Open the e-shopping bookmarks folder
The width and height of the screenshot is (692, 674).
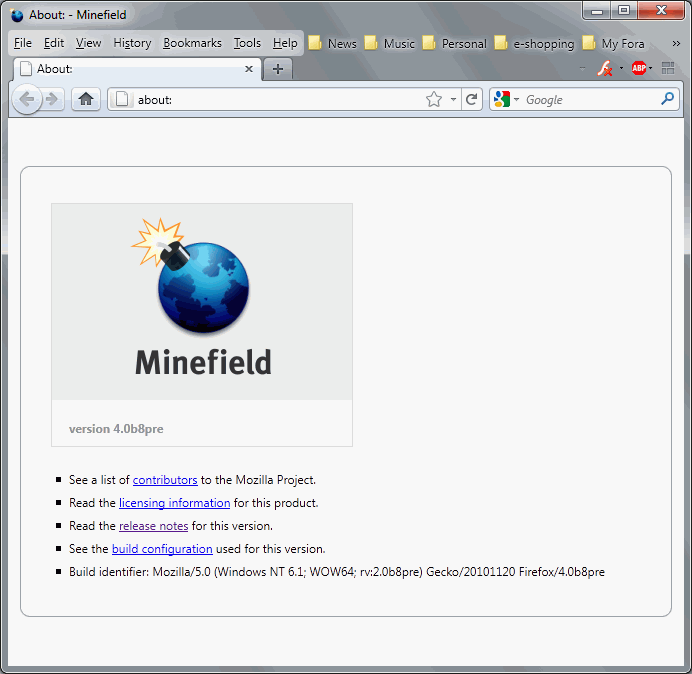tap(534, 43)
